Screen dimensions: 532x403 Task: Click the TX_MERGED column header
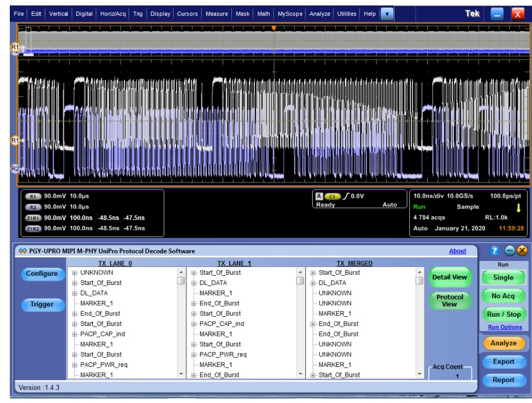click(x=354, y=263)
